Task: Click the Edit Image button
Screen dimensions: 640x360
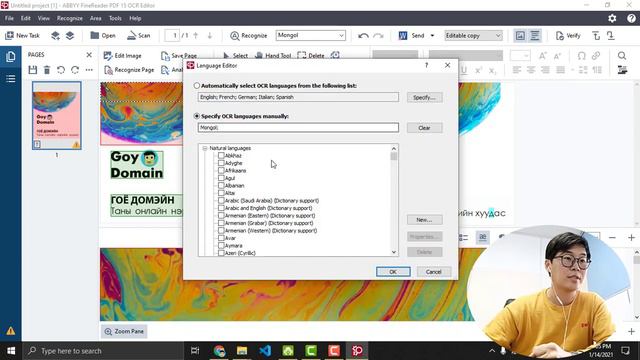Action: (122, 56)
